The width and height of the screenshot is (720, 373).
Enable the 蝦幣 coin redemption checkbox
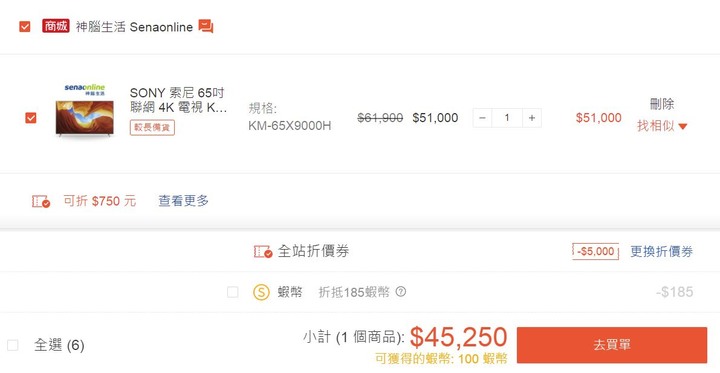pyautogui.click(x=233, y=292)
